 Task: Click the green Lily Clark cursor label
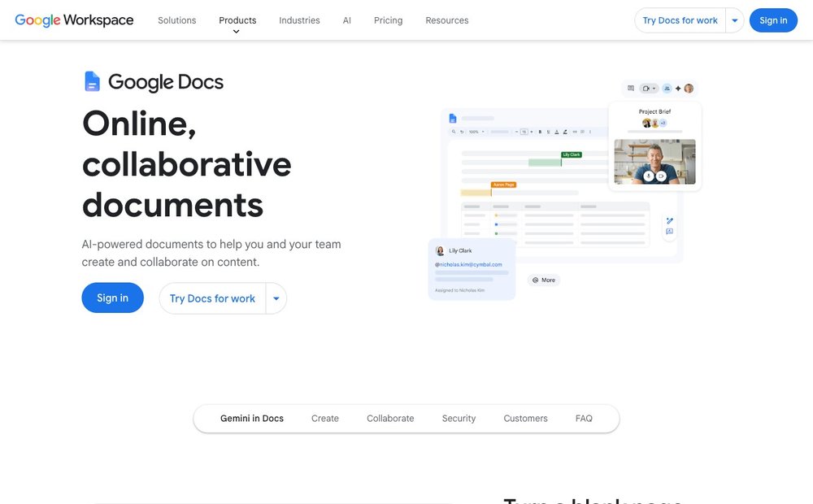572,154
